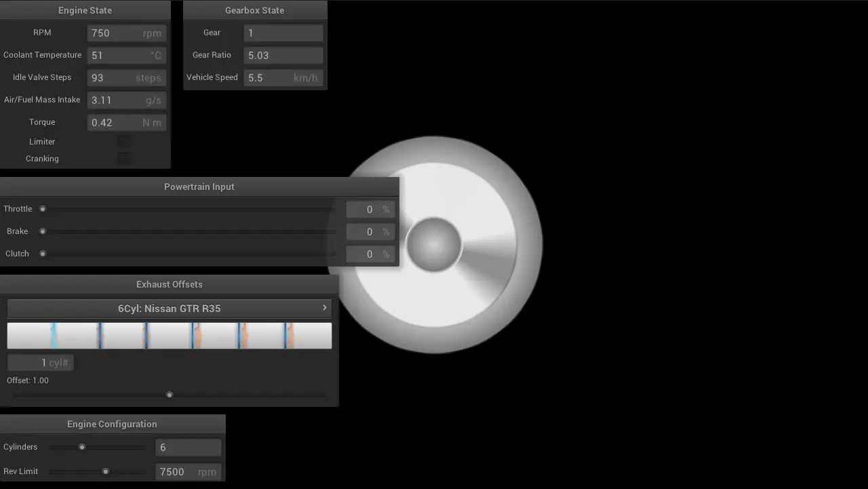868x489 pixels.
Task: Click the Coolant Temperature field
Action: click(127, 55)
